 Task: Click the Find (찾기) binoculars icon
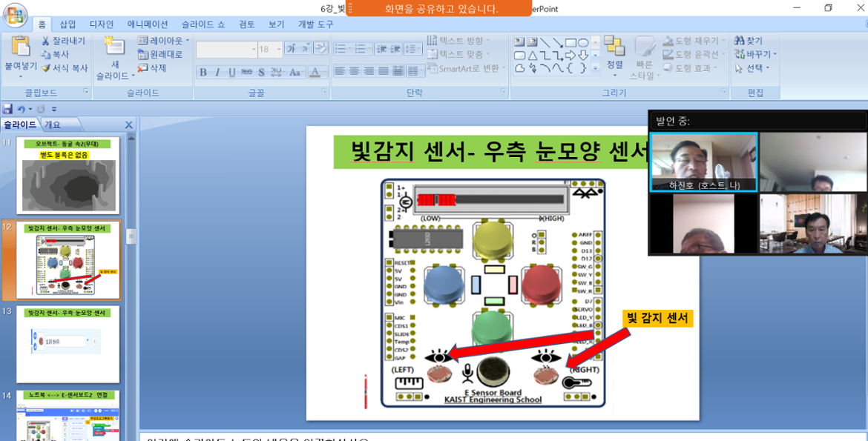point(740,41)
